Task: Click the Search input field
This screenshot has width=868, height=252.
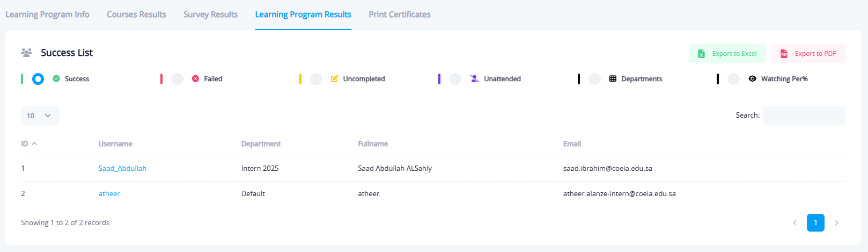Action: [x=804, y=116]
